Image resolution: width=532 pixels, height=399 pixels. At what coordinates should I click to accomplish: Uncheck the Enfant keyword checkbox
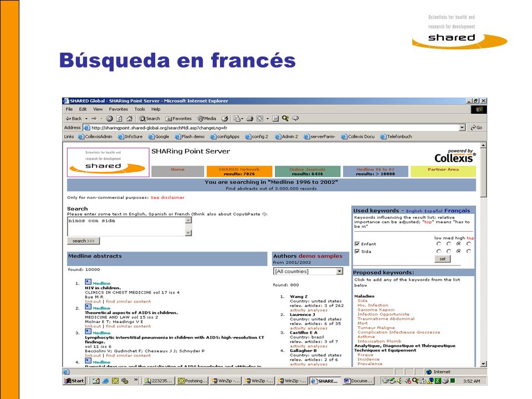point(357,244)
